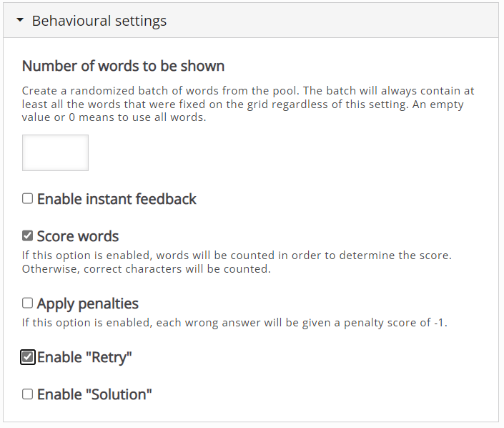504x428 pixels.
Task: Click the Enable "Retry" label text
Action: [x=84, y=358]
